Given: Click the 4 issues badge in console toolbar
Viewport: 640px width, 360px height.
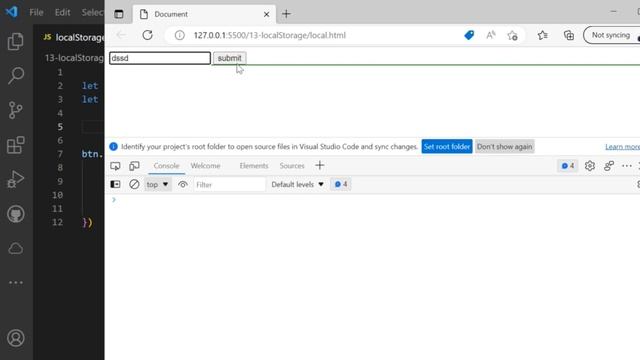Looking at the screenshot, I should [341, 184].
